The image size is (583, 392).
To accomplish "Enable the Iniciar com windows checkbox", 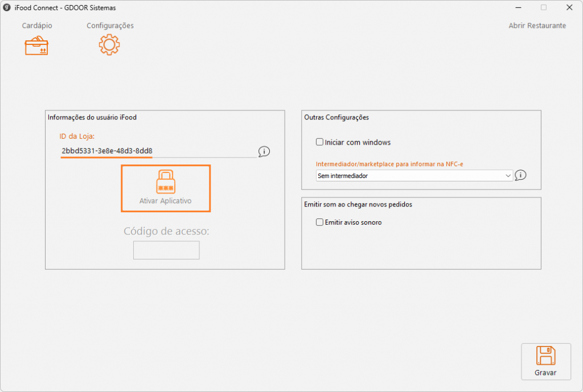I will 319,142.
